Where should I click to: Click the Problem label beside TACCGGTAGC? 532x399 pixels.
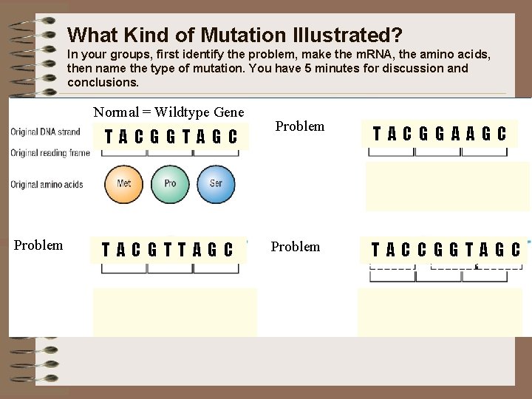click(295, 247)
